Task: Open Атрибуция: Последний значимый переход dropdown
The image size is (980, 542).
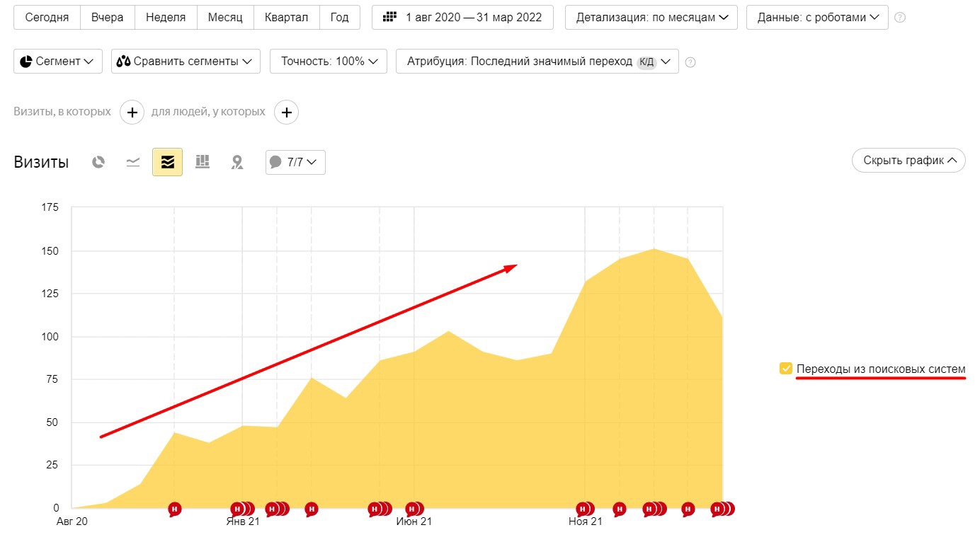Action: tap(537, 61)
